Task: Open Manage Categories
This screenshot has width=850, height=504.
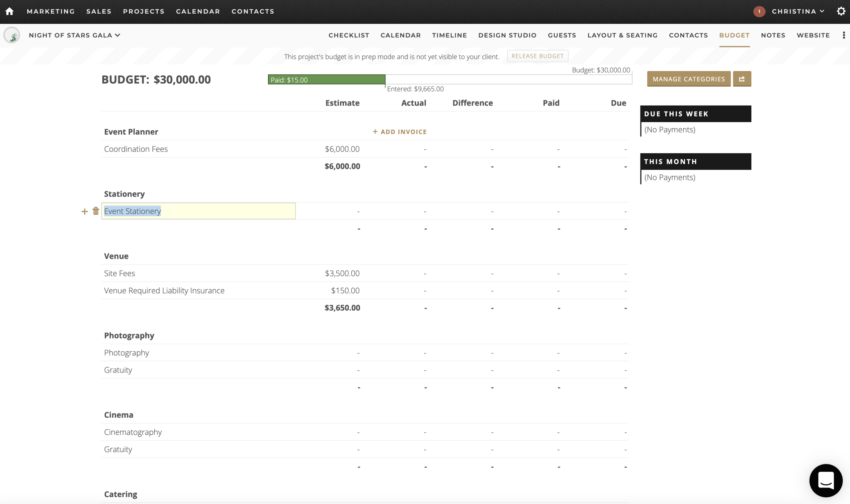Action: tap(689, 79)
